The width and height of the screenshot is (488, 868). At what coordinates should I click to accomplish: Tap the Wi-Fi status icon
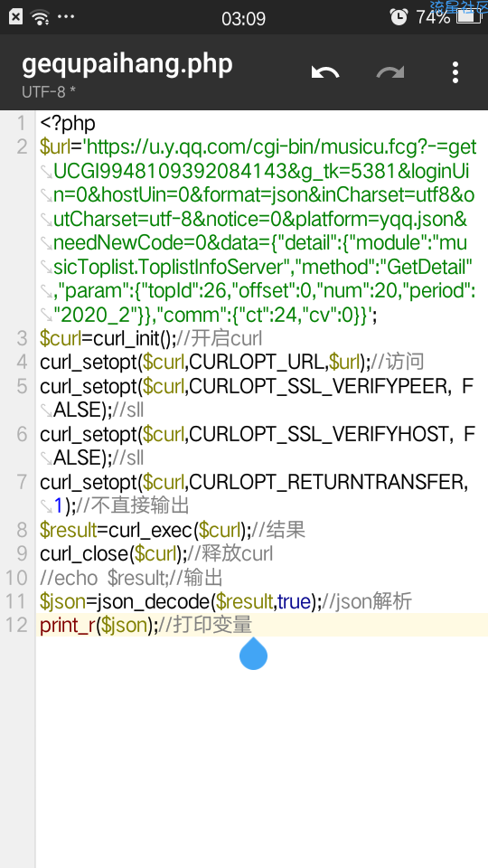40,17
